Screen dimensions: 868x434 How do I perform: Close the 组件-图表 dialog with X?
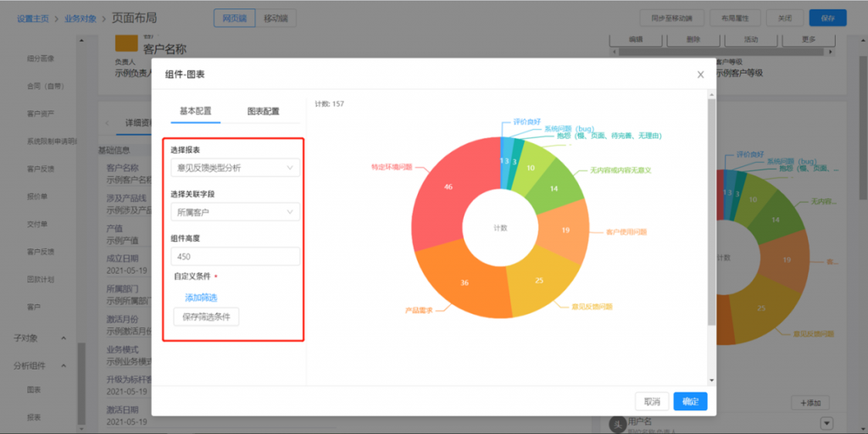[700, 75]
